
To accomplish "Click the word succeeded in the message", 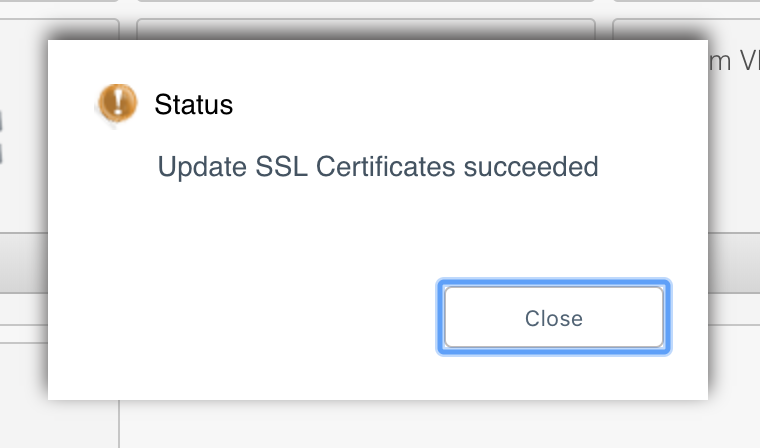I will point(531,166).
